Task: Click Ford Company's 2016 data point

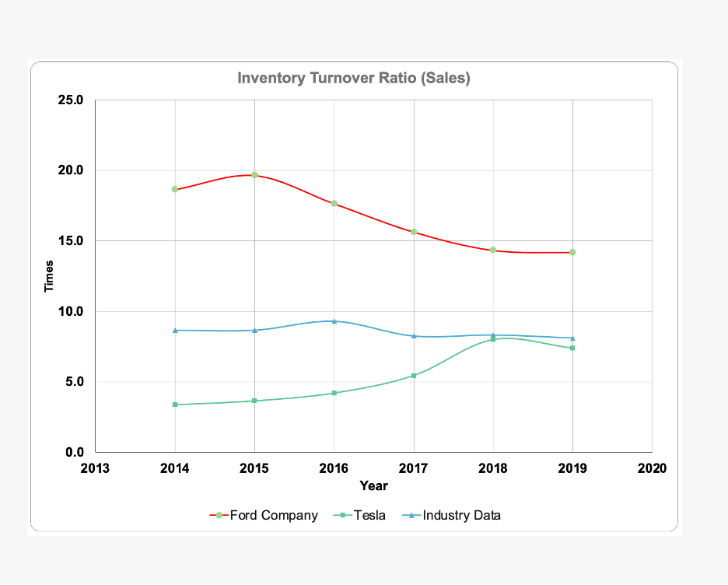Action: [x=334, y=201]
